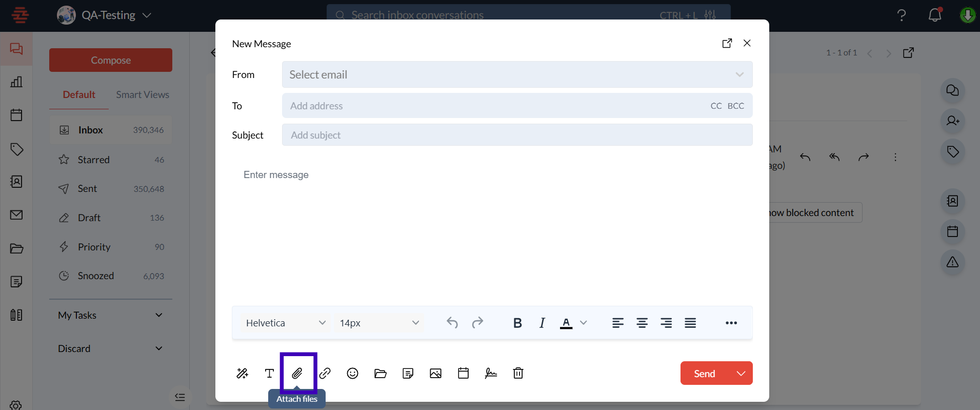980x410 pixels.
Task: Attach files using the paperclip icon
Action: tap(297, 373)
